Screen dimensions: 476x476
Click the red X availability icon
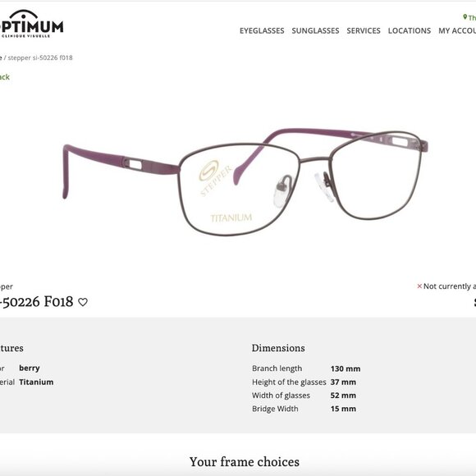[419, 286]
